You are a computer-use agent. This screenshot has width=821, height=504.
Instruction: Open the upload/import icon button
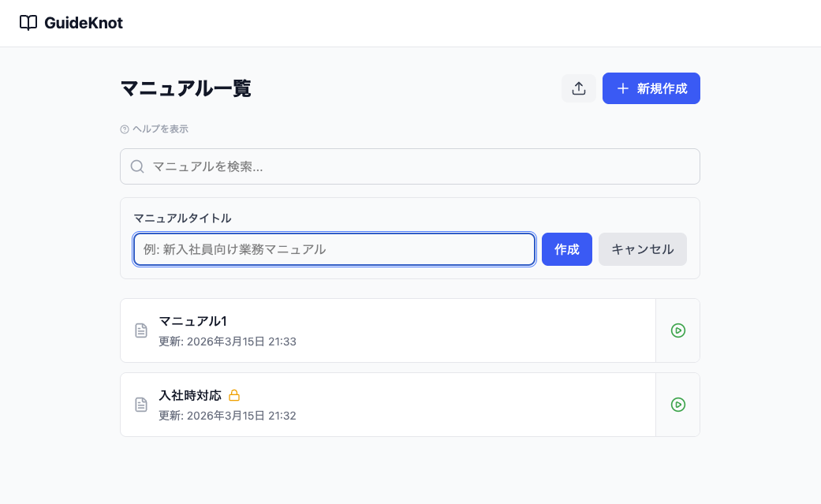click(579, 88)
